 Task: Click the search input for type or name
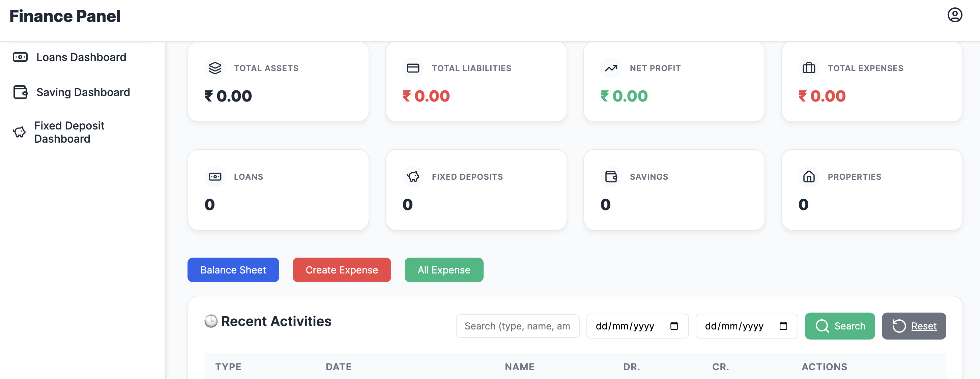click(517, 326)
